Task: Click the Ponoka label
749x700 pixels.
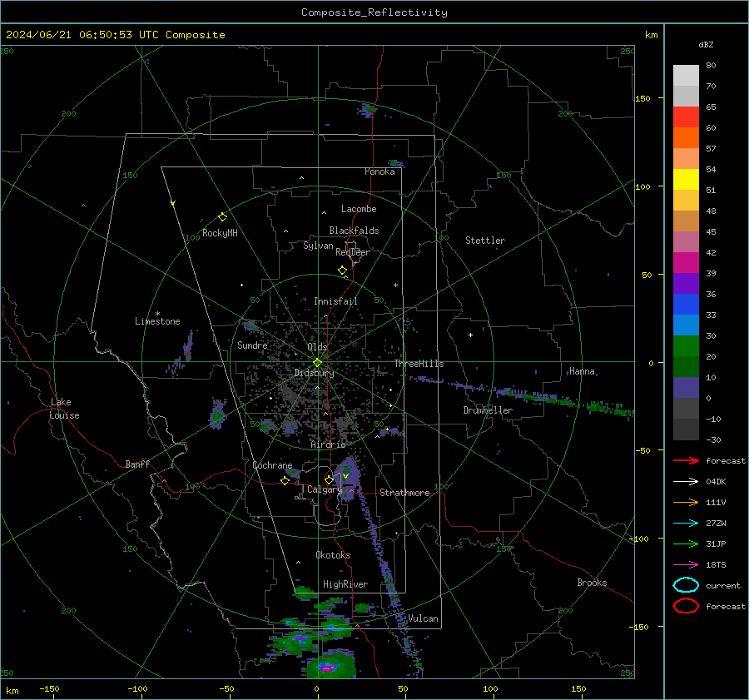Action: 379,171
